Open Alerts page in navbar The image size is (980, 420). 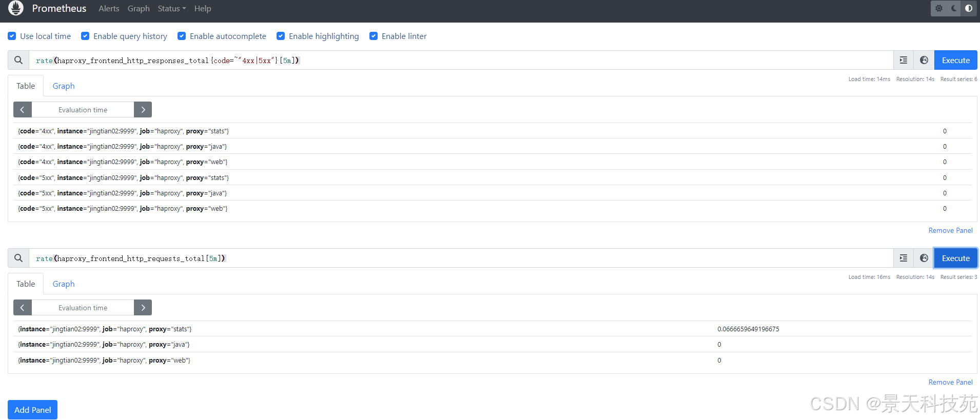109,9
